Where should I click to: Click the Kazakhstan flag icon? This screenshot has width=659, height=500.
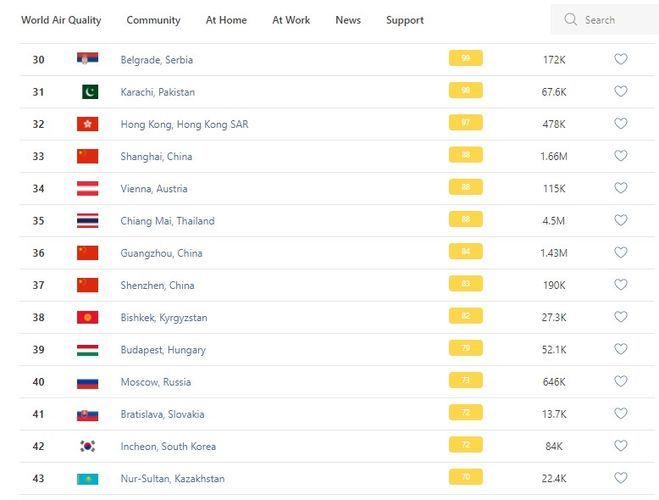coord(88,478)
